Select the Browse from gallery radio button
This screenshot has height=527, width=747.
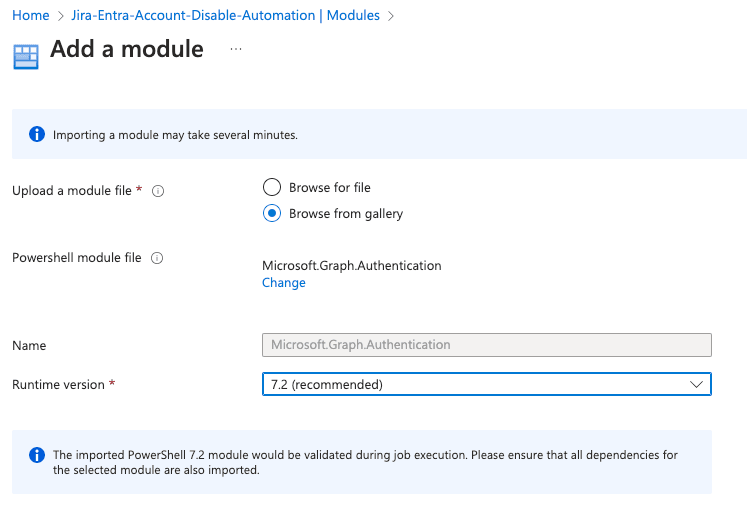[272, 213]
